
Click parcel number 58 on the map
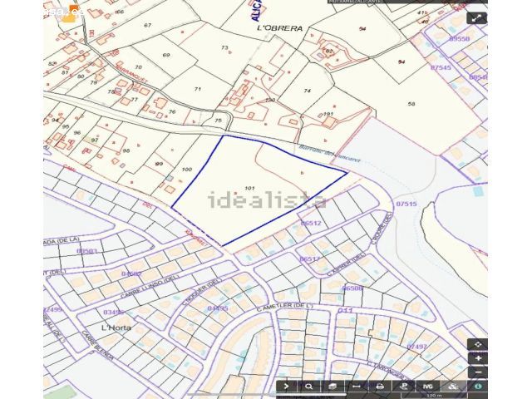point(411,103)
